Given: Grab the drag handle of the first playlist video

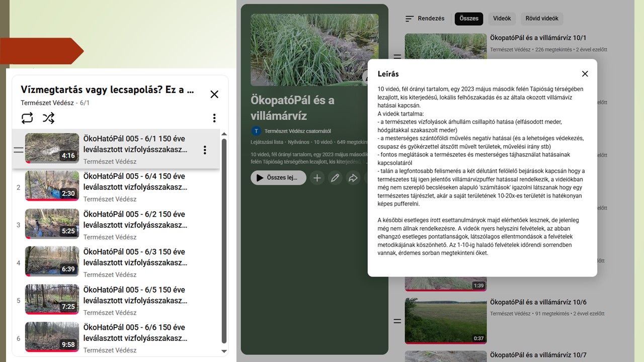Looking at the screenshot, I should tap(19, 149).
